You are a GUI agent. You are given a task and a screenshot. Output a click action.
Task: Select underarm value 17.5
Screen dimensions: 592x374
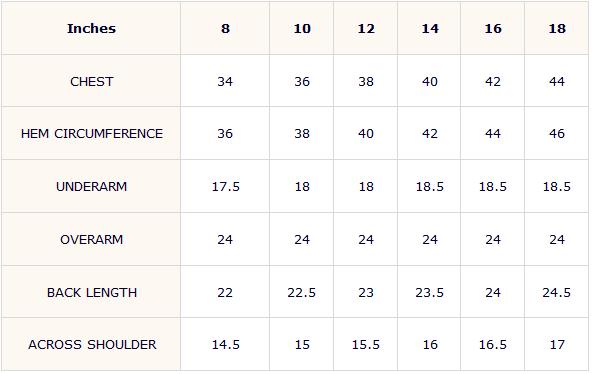(226, 186)
